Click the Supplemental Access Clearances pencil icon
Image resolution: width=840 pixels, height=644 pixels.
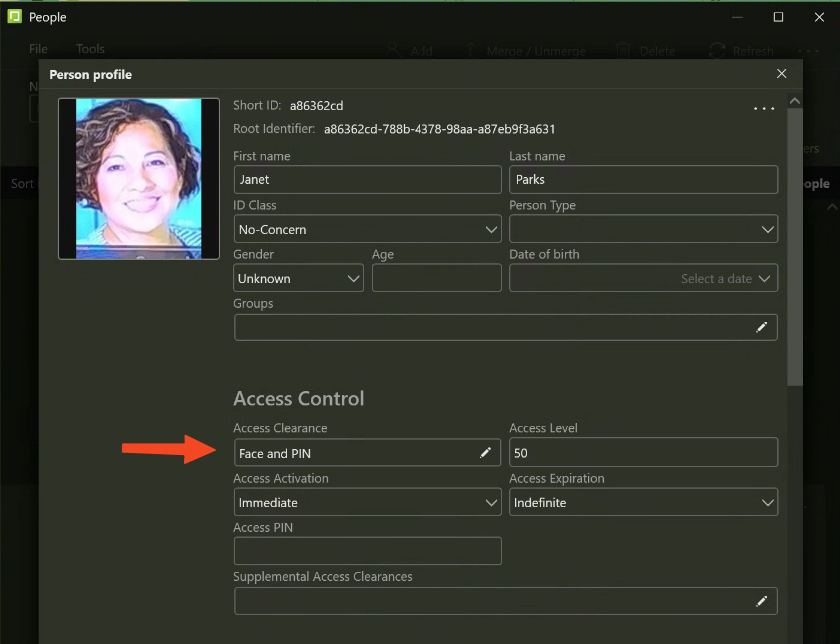click(761, 601)
